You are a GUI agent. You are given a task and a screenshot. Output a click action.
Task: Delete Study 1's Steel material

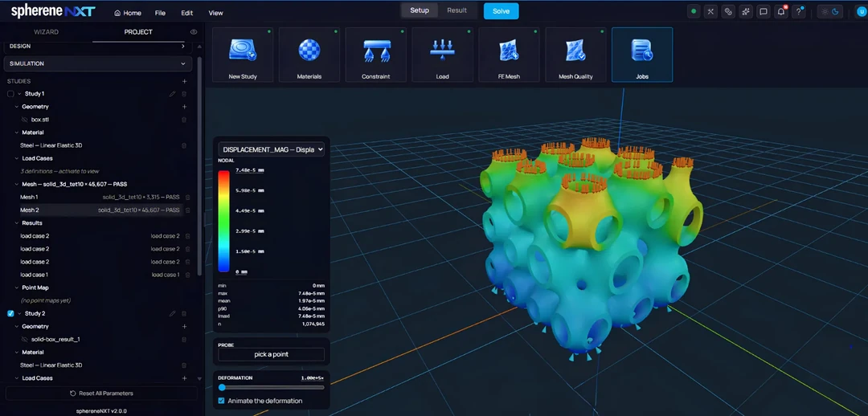[184, 145]
